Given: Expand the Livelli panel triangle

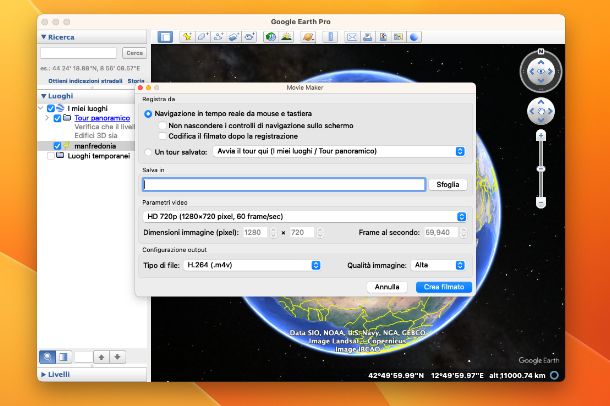Looking at the screenshot, I should 44,374.
